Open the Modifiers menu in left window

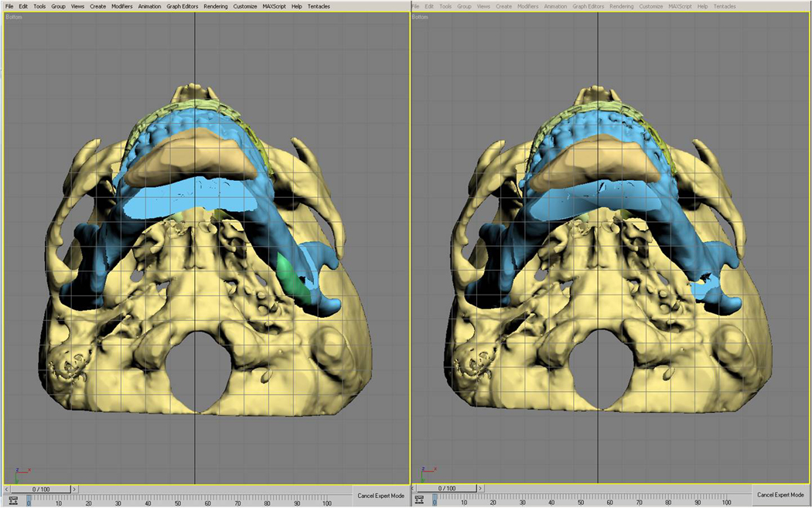tap(121, 6)
